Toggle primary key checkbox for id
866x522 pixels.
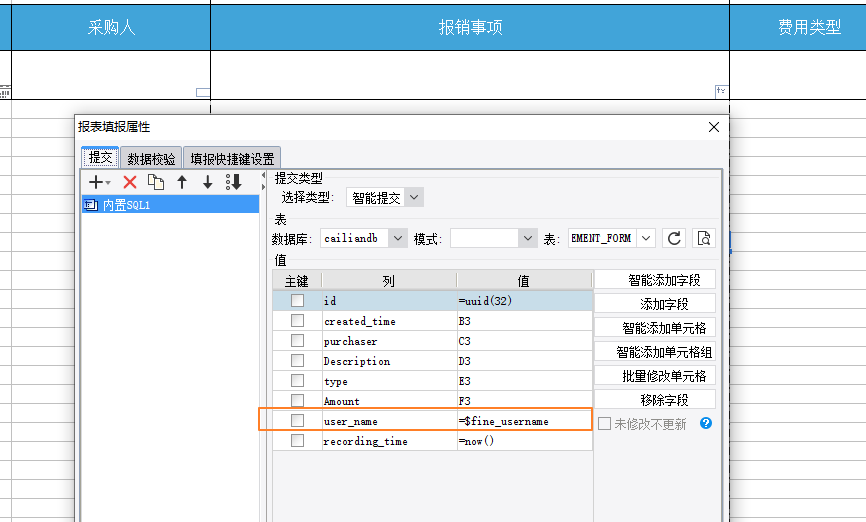(x=297, y=300)
